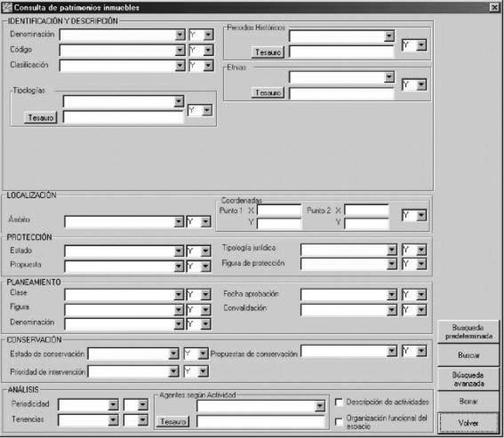Image resolution: width=504 pixels, height=438 pixels.
Task: Click the Borrar button
Action: [x=468, y=401]
